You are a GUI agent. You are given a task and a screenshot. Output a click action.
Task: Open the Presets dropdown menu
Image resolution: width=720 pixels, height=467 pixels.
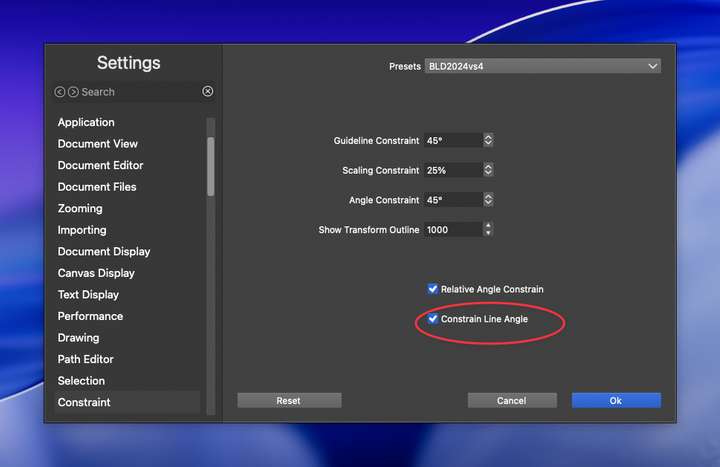[543, 66]
